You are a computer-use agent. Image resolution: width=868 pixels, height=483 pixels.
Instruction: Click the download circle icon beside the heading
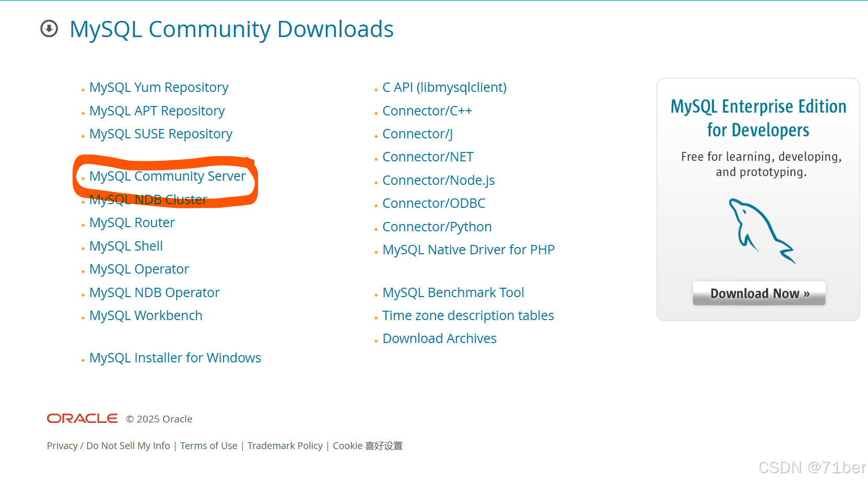coord(49,29)
